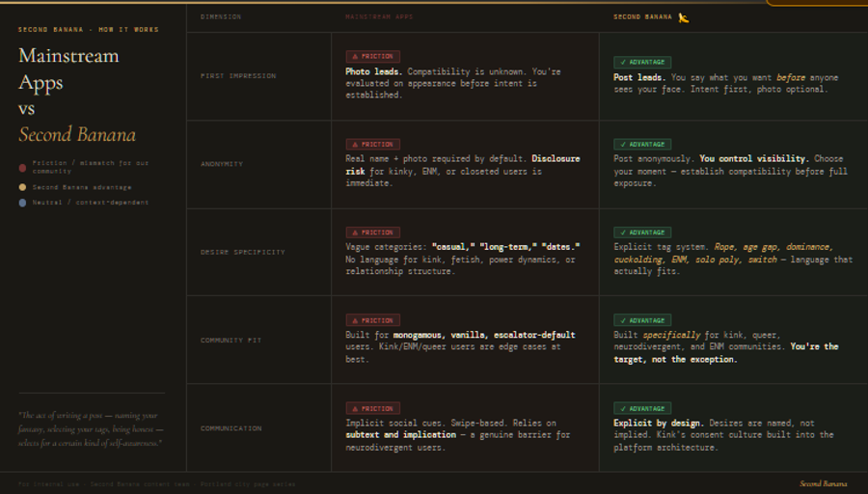Click the SECOND BANANA column header text

click(x=642, y=17)
